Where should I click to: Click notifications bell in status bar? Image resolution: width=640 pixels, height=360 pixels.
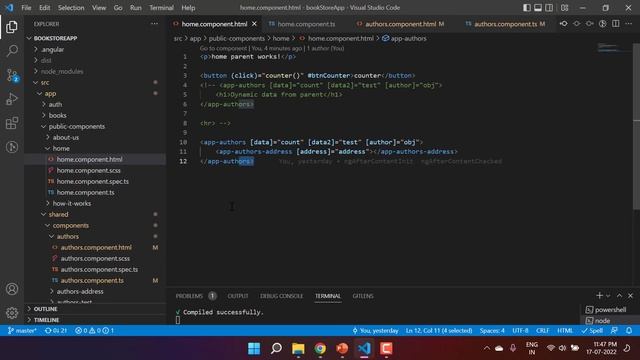click(x=629, y=330)
